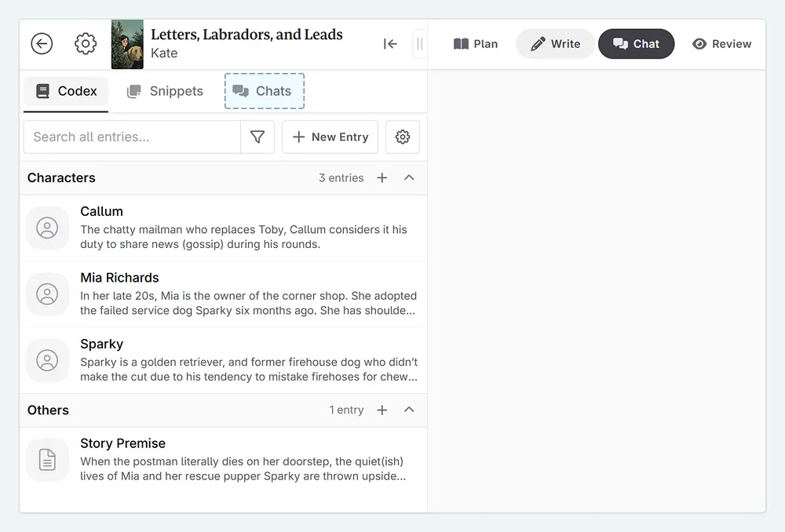
Task: Add a new entry to Others
Action: [x=382, y=410]
